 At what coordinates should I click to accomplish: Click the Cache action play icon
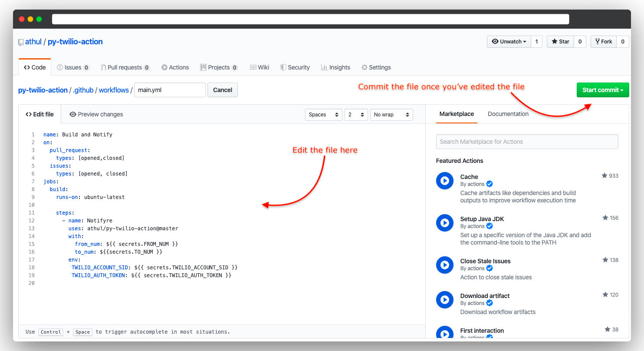[444, 180]
